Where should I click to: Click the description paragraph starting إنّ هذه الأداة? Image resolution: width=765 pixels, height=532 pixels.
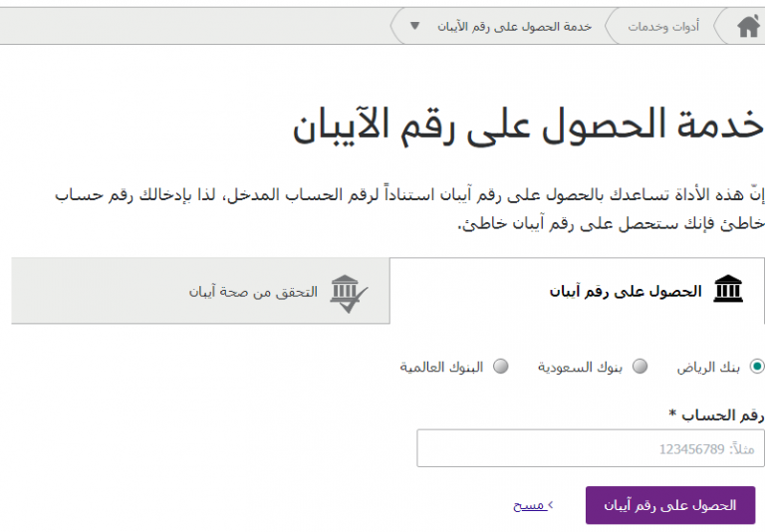(x=409, y=209)
